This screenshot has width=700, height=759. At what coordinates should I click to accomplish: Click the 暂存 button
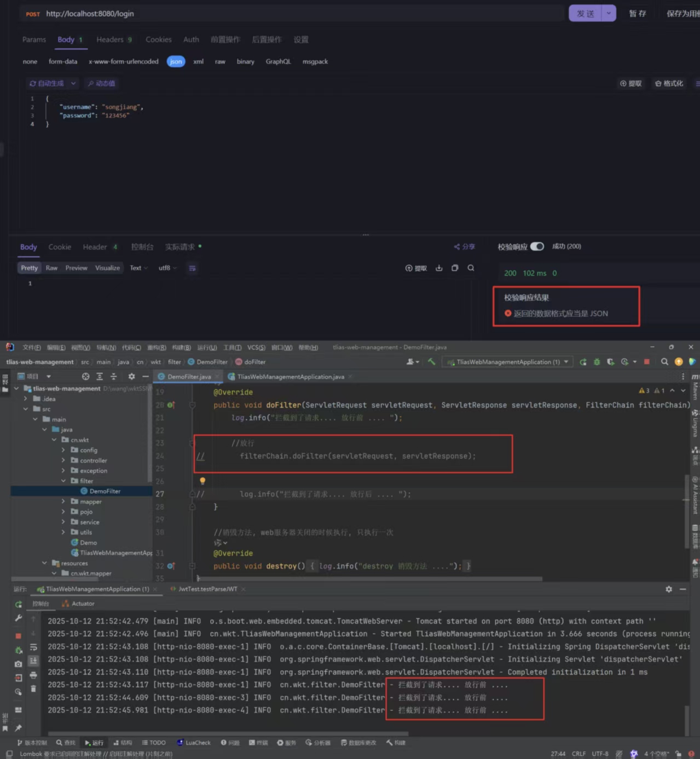click(x=637, y=14)
